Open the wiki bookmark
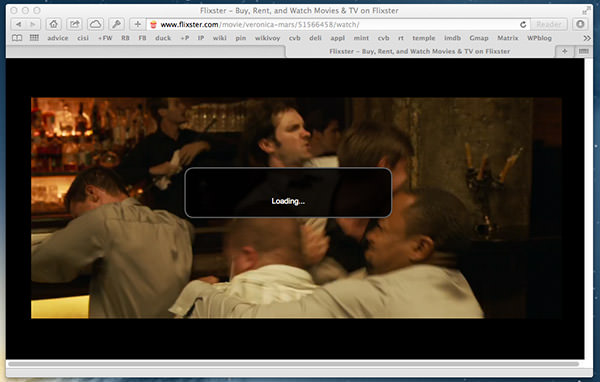 tap(220, 38)
